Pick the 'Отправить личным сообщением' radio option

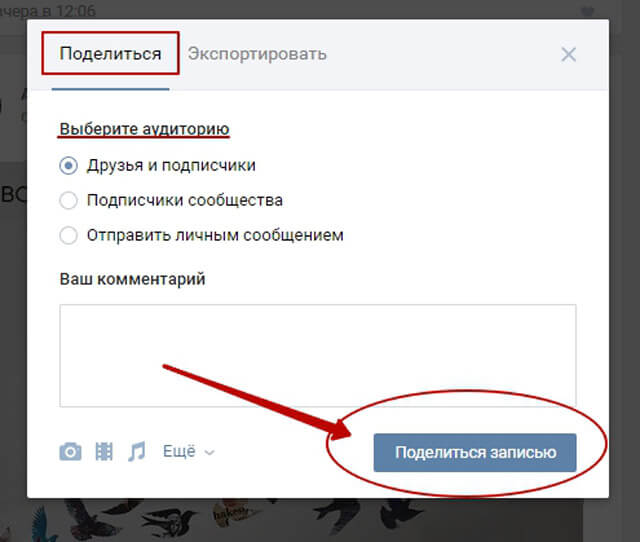[68, 235]
